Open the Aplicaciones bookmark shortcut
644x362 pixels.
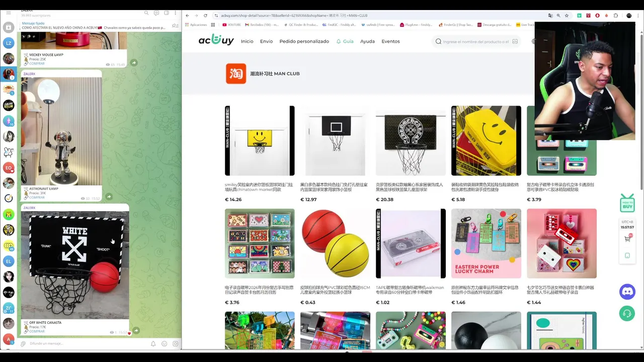click(x=196, y=25)
